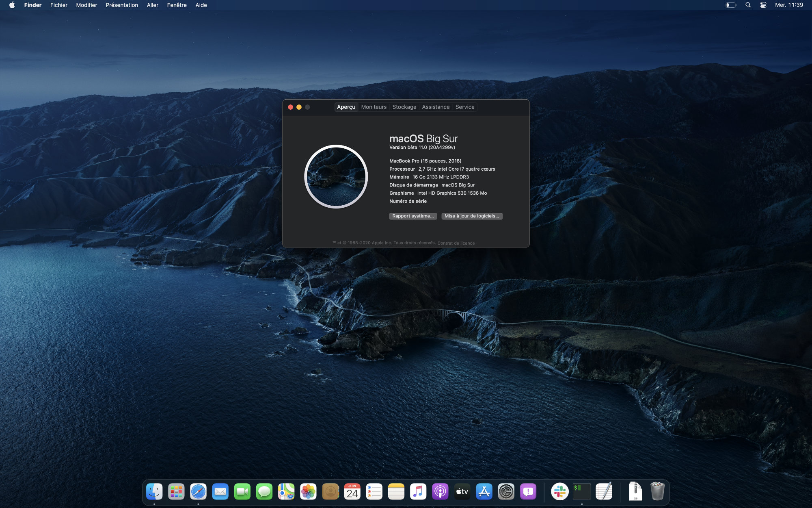Open Control Center in menu bar
This screenshot has height=508, width=812.
click(763, 5)
